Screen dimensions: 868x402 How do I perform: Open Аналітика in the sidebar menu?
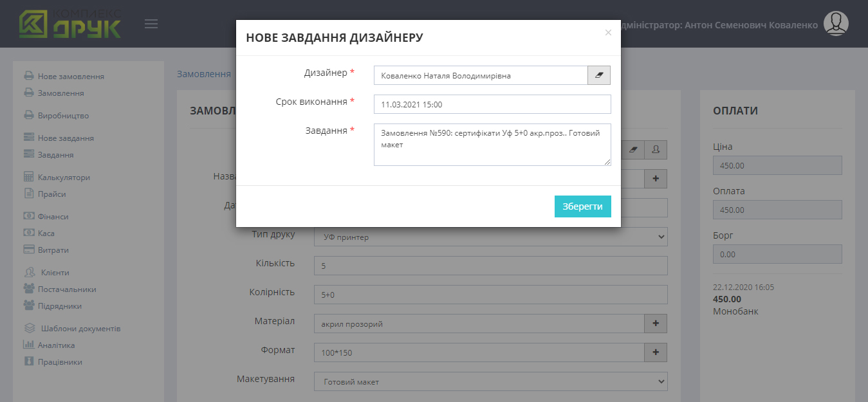tap(56, 345)
